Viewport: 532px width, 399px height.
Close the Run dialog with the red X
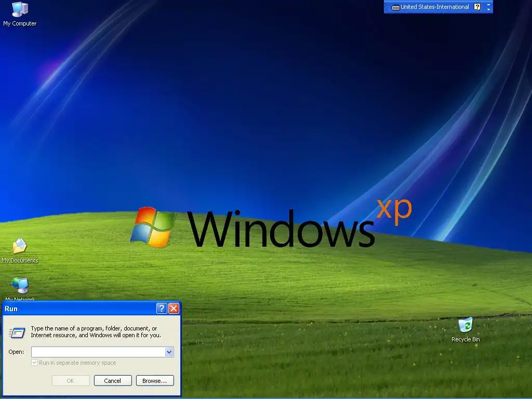coord(174,308)
